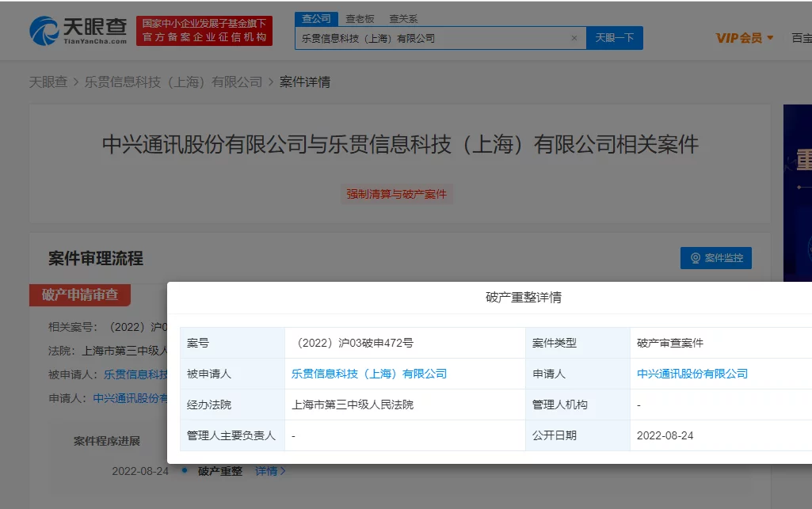Click the camera icon in 案件监控 button
The width and height of the screenshot is (812, 509).
coord(696,257)
